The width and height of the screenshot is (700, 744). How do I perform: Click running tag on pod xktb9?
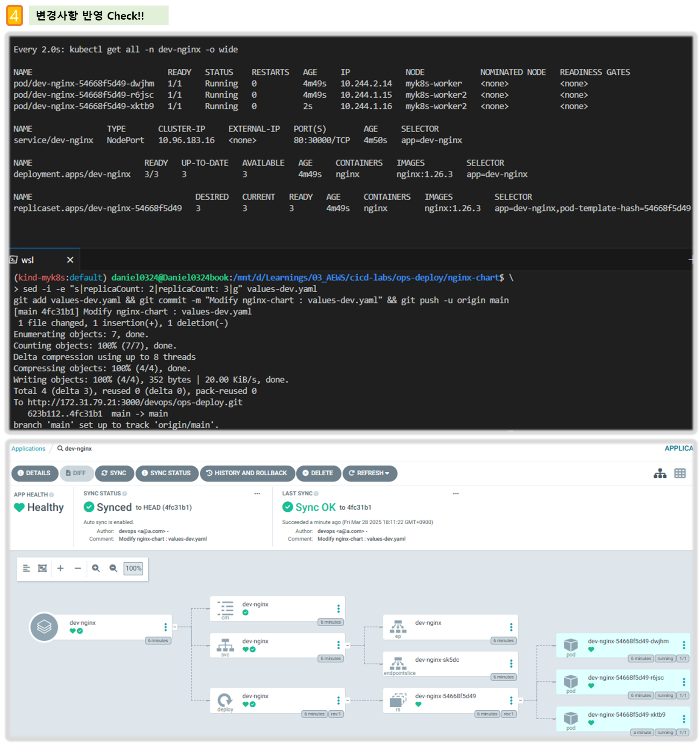pos(665,732)
